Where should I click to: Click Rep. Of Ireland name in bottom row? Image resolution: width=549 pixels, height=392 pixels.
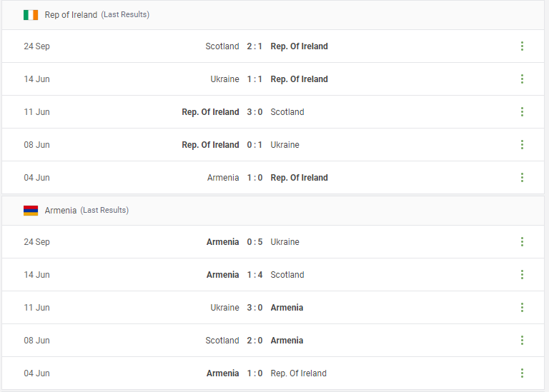(298, 373)
